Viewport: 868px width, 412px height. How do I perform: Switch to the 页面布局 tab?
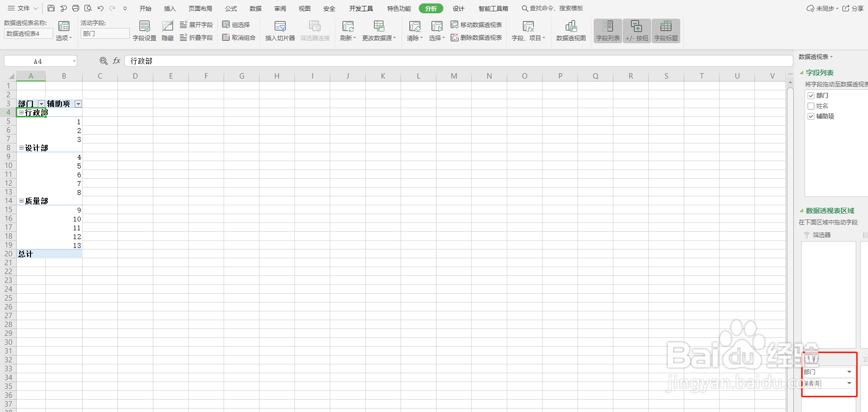coord(201,8)
